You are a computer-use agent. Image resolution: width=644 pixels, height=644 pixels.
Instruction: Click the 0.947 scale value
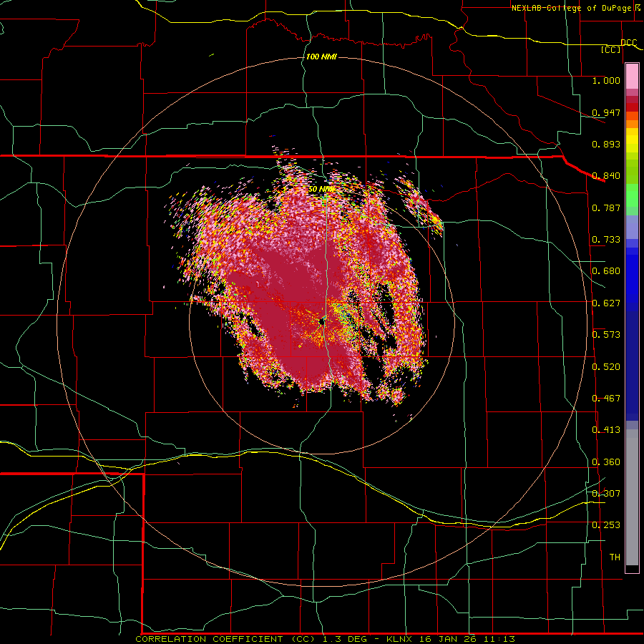click(606, 112)
